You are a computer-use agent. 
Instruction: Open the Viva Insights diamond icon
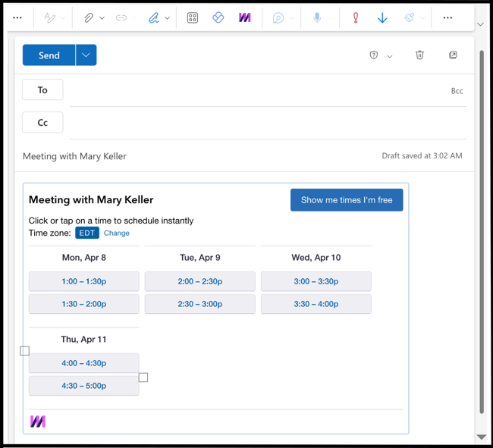pyautogui.click(x=218, y=17)
